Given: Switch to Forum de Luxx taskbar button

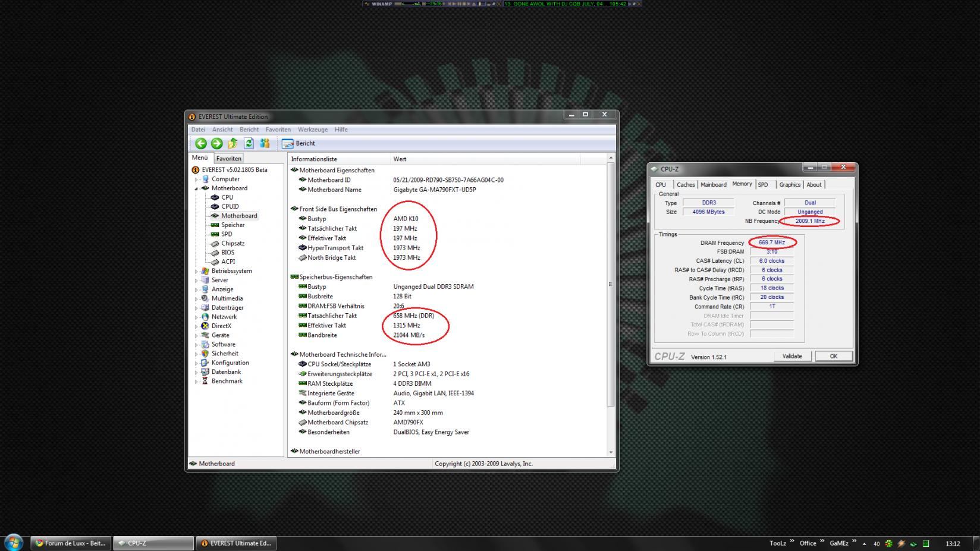Looking at the screenshot, I should (x=71, y=543).
